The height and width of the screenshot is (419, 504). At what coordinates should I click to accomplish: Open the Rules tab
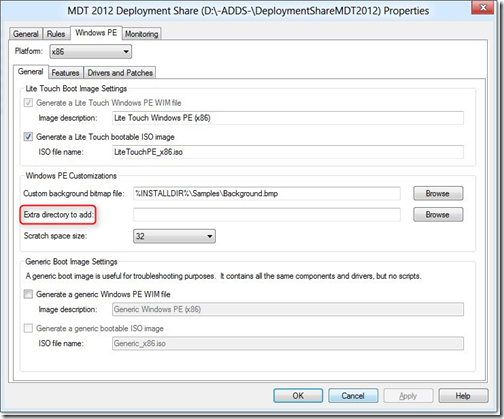pyautogui.click(x=56, y=34)
